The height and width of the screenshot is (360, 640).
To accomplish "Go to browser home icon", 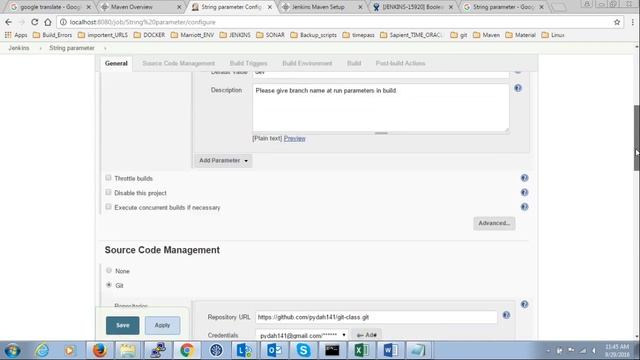I will click(x=48, y=22).
